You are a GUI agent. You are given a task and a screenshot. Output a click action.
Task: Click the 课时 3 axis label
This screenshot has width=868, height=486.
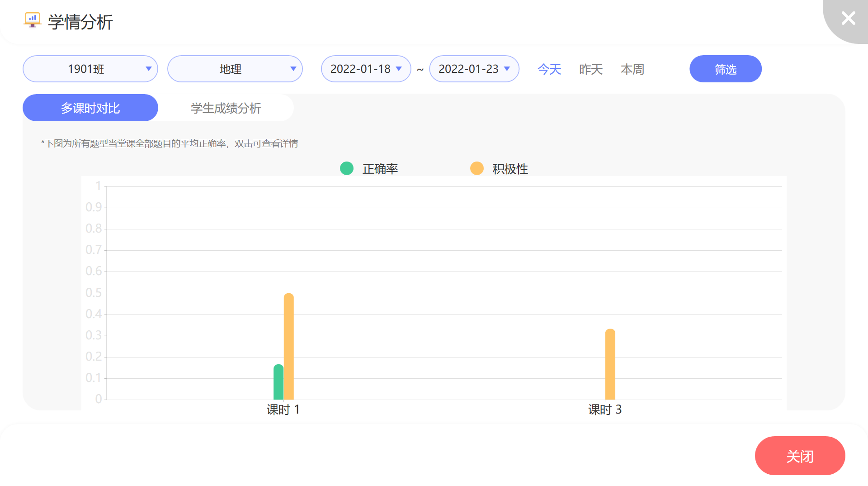605,410
